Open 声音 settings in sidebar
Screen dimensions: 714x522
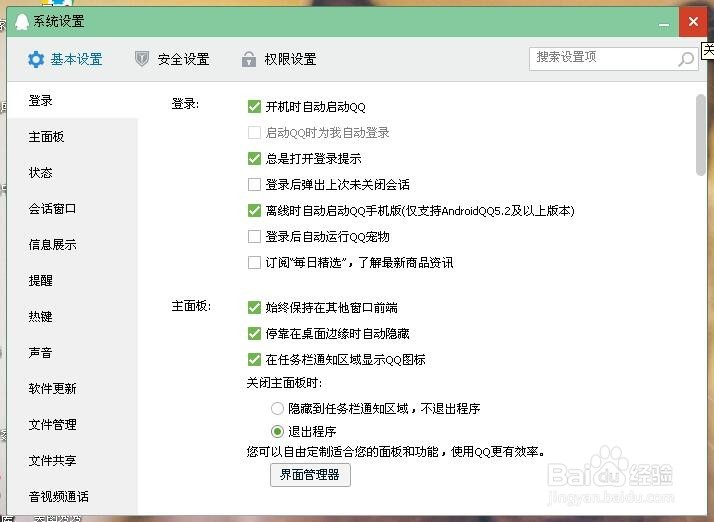click(x=72, y=353)
